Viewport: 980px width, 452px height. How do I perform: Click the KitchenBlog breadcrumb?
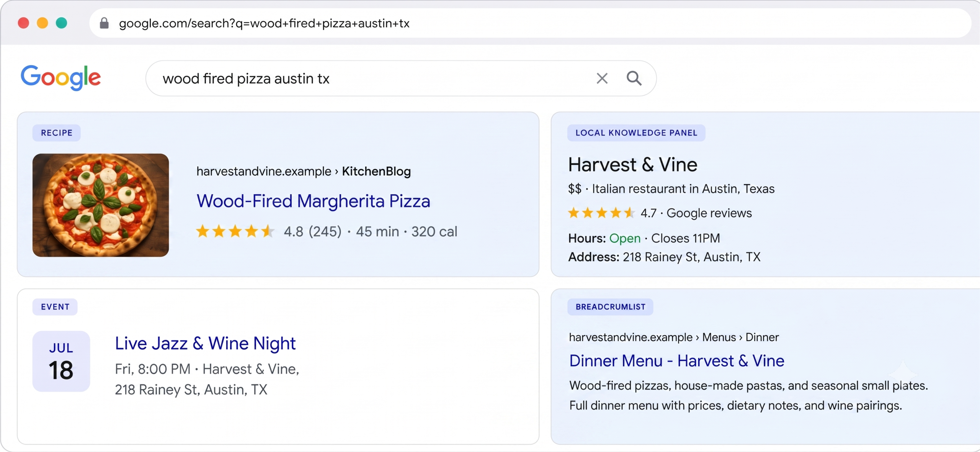click(x=376, y=171)
